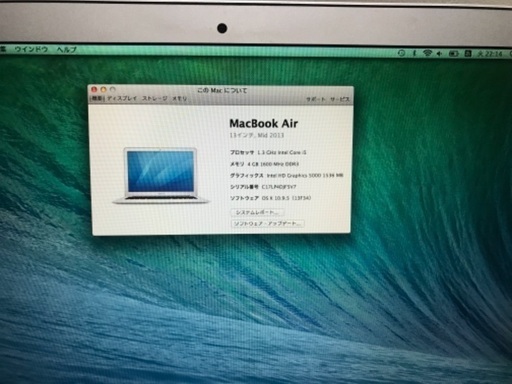
Task: Click the グラフィックス Intel HD Graphics line
Action: pyautogui.click(x=286, y=175)
